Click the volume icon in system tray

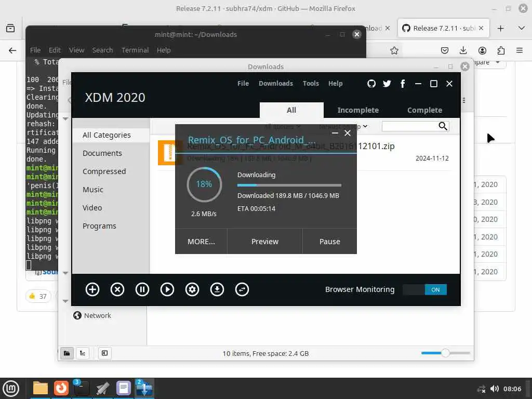(x=495, y=389)
